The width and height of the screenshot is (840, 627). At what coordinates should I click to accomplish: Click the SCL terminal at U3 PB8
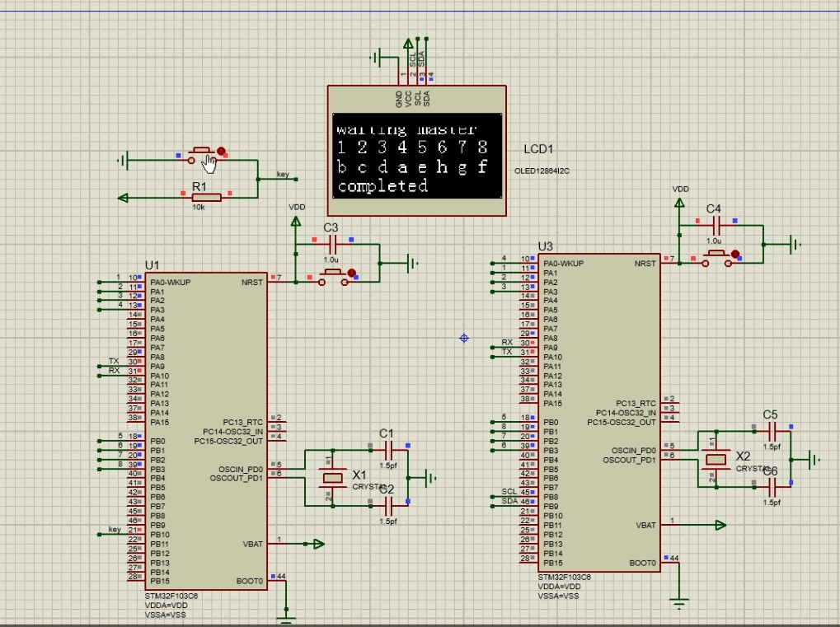(509, 492)
